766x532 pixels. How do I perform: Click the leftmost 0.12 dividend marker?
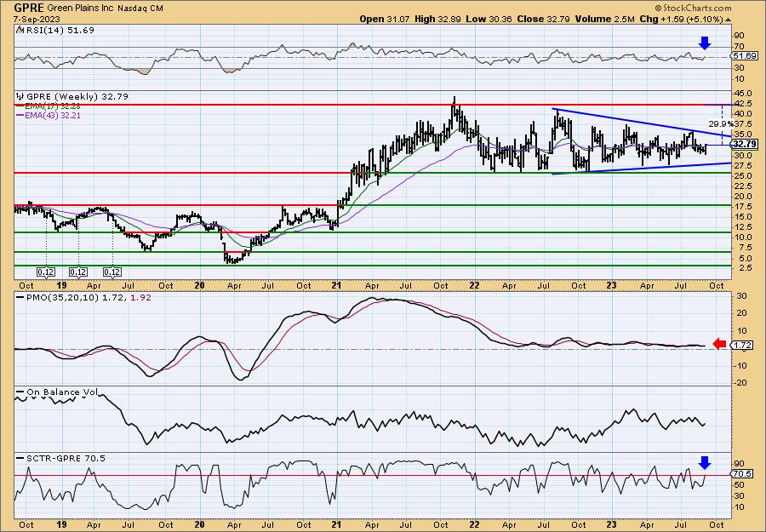[x=46, y=272]
